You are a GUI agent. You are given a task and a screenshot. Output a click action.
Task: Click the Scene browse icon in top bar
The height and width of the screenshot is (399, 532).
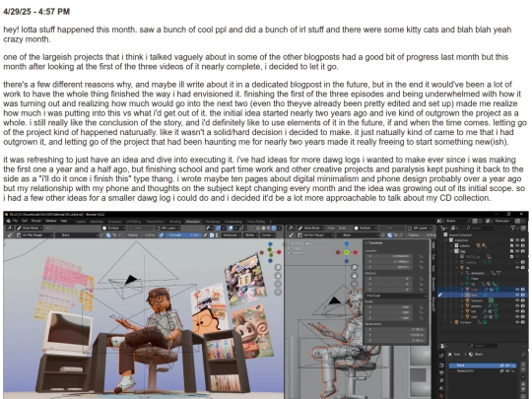(x=440, y=222)
